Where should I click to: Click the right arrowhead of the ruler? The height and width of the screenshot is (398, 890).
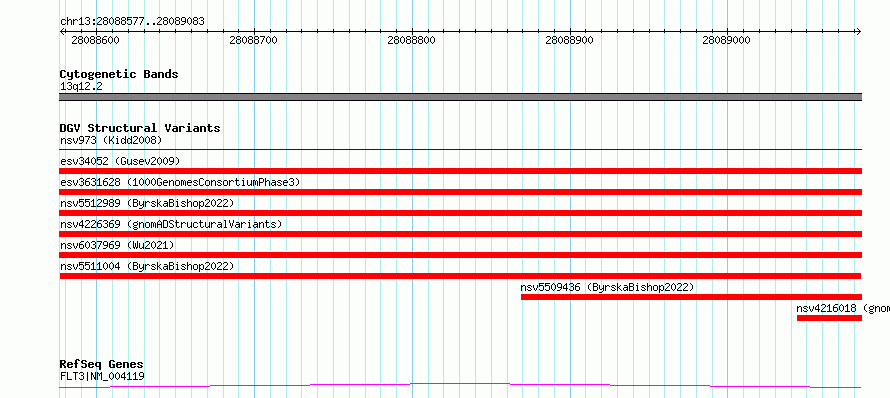click(858, 31)
